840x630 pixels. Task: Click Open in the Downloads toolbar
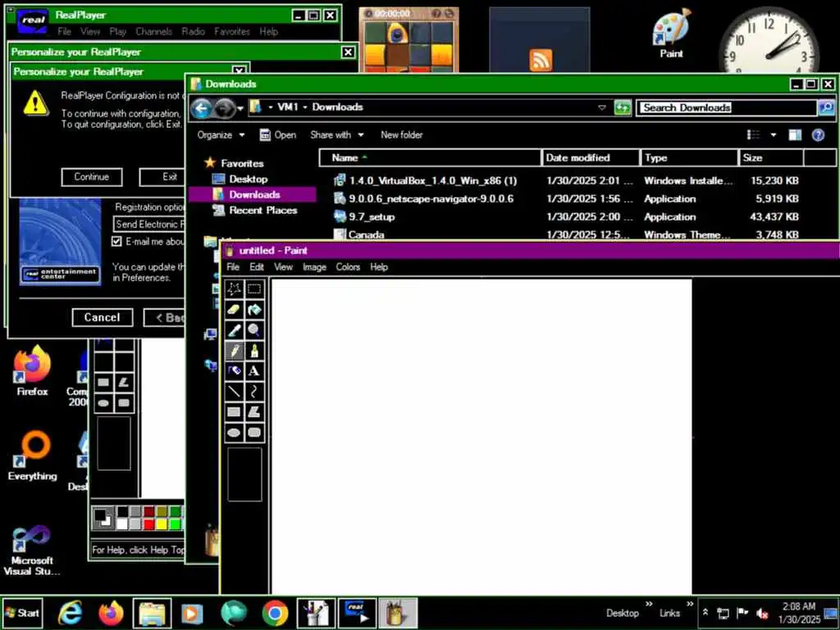point(277,135)
